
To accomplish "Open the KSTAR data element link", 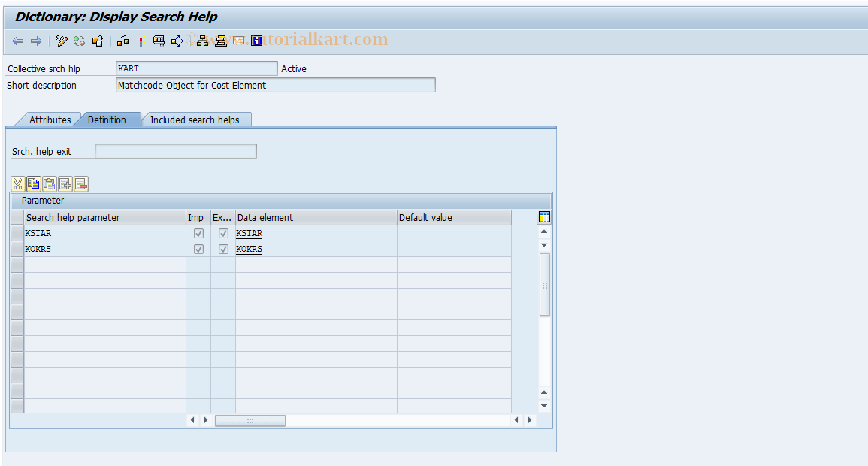I will [249, 233].
